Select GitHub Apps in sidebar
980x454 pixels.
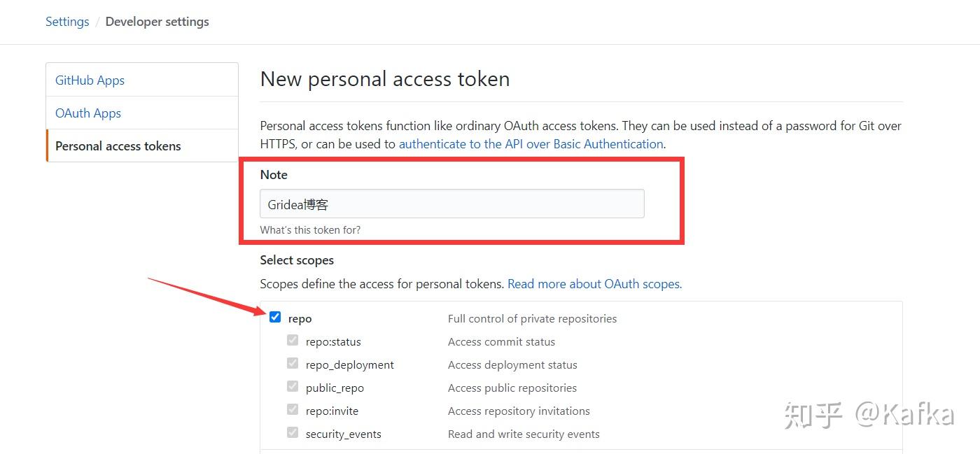click(x=90, y=80)
